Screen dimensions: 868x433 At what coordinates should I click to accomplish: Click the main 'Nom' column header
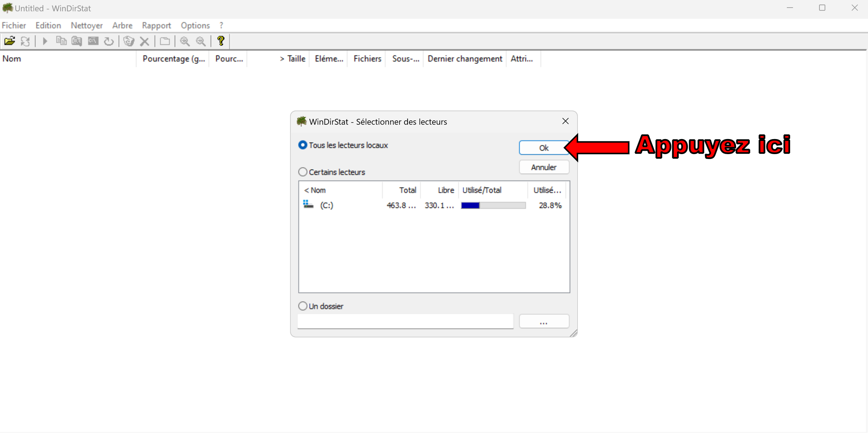tap(68, 59)
